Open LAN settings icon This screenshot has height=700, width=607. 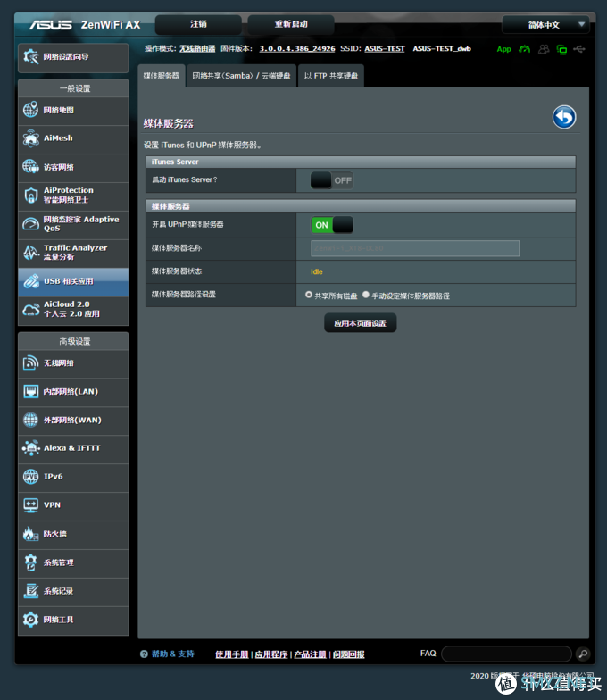30,391
